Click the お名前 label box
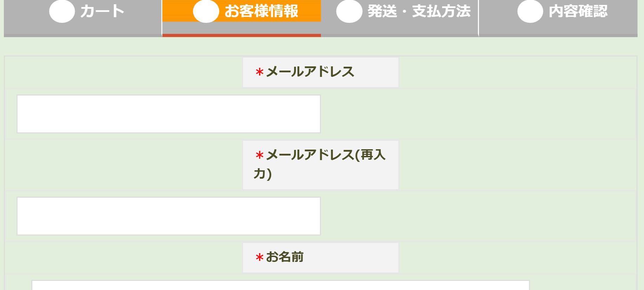 (x=321, y=258)
